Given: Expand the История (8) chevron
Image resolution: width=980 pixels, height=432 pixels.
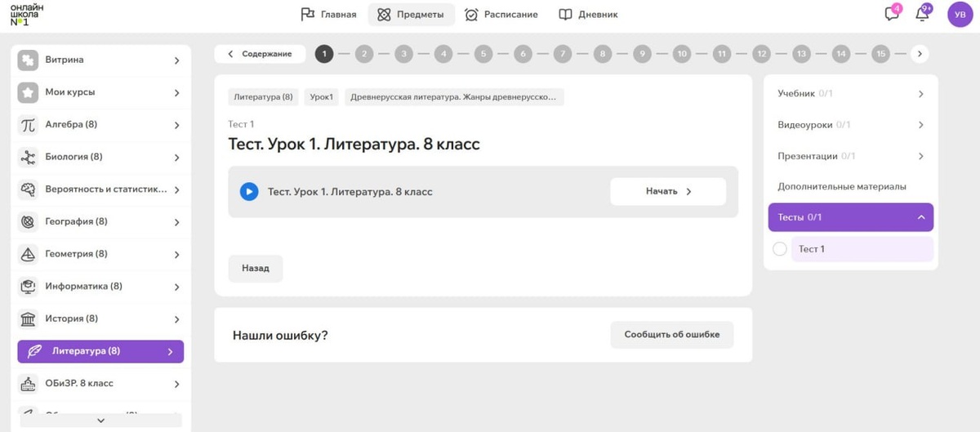Looking at the screenshot, I should (177, 319).
